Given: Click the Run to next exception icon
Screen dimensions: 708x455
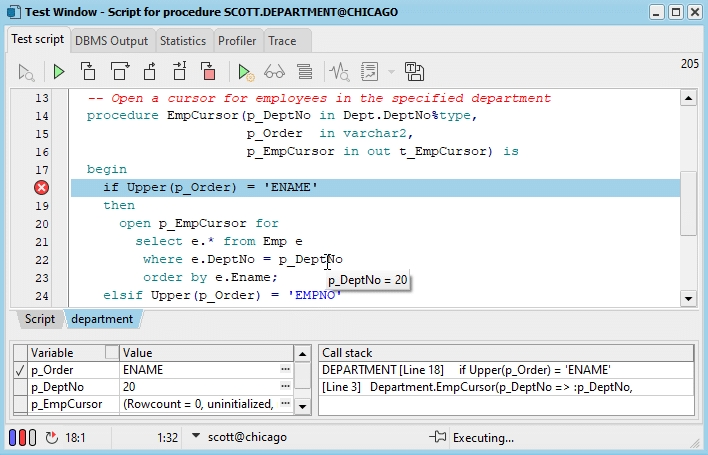Looking at the screenshot, I should [x=180, y=71].
